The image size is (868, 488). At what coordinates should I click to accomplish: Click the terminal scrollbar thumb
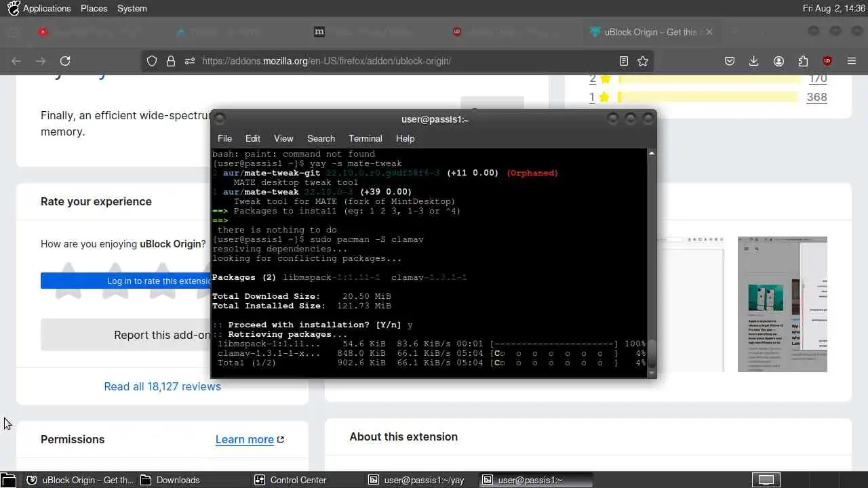(x=652, y=353)
